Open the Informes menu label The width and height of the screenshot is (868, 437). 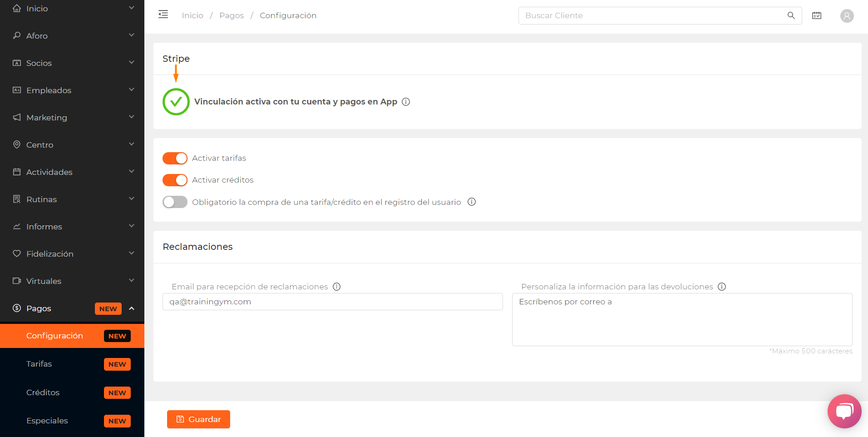point(44,227)
